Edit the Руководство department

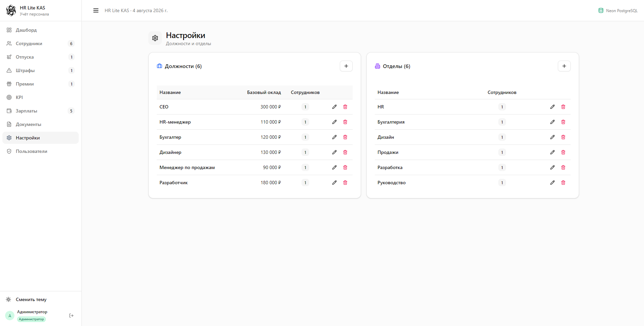(x=552, y=183)
